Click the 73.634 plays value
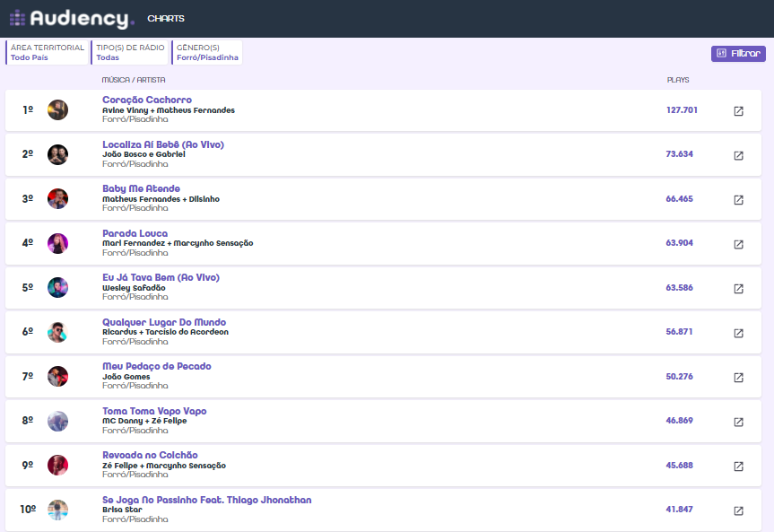This screenshot has height=532, width=774. pos(679,154)
